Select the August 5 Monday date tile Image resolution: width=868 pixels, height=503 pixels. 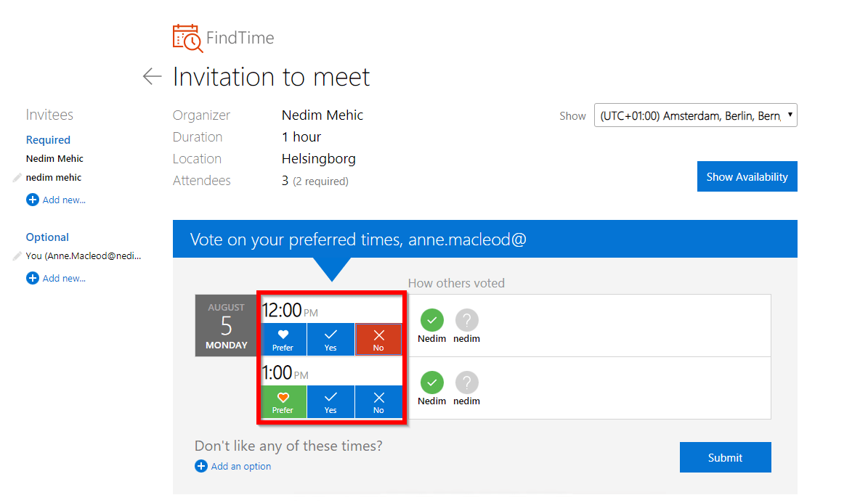point(227,325)
